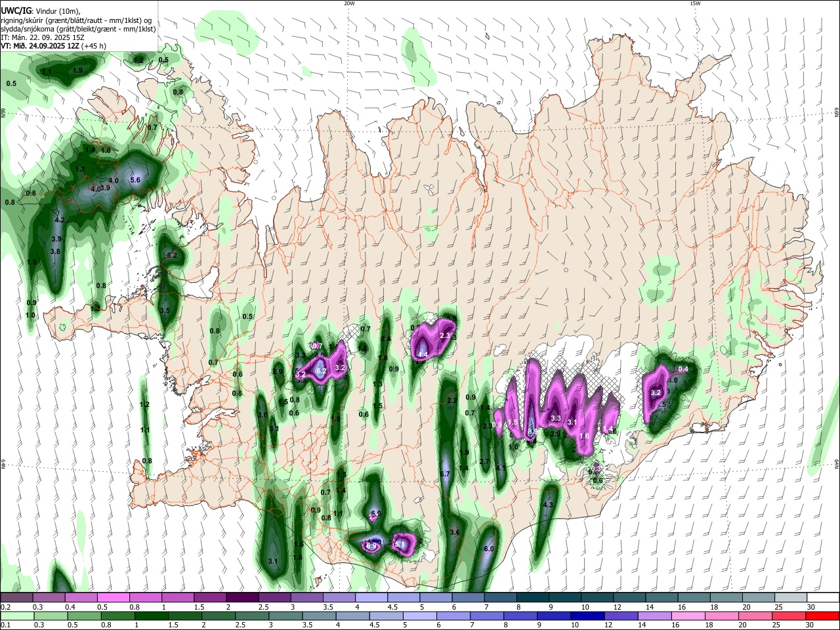
Task: Click the light grey snow swatch between 25 and 30
Action: [790, 597]
